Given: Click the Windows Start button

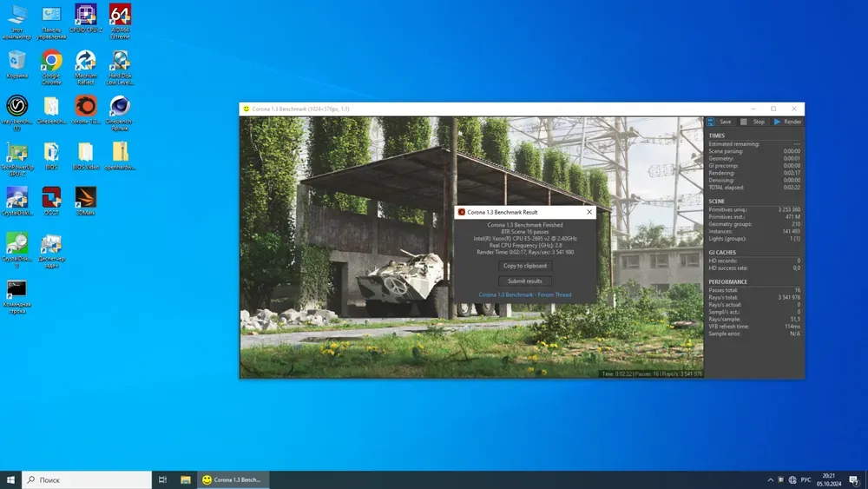Looking at the screenshot, I should tap(10, 479).
